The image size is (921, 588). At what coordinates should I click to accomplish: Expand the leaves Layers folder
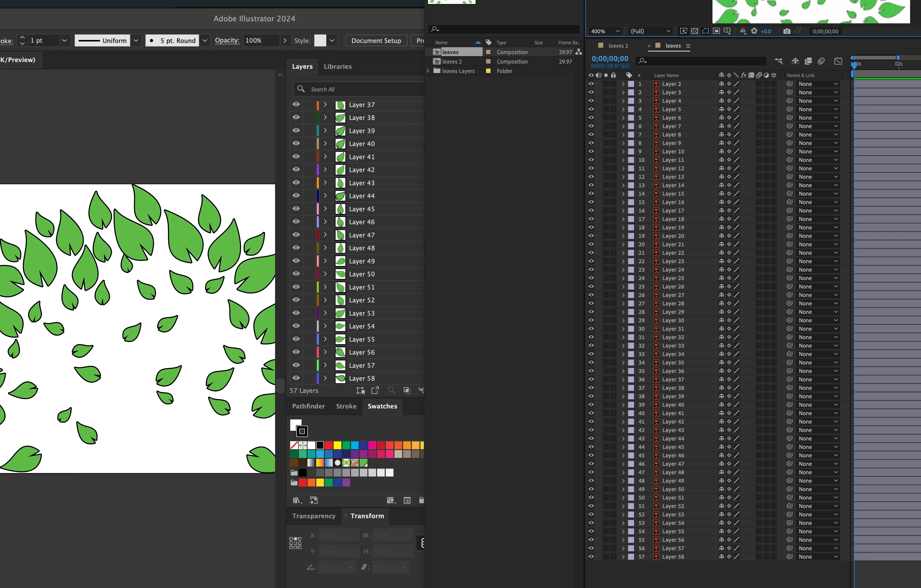tap(428, 71)
